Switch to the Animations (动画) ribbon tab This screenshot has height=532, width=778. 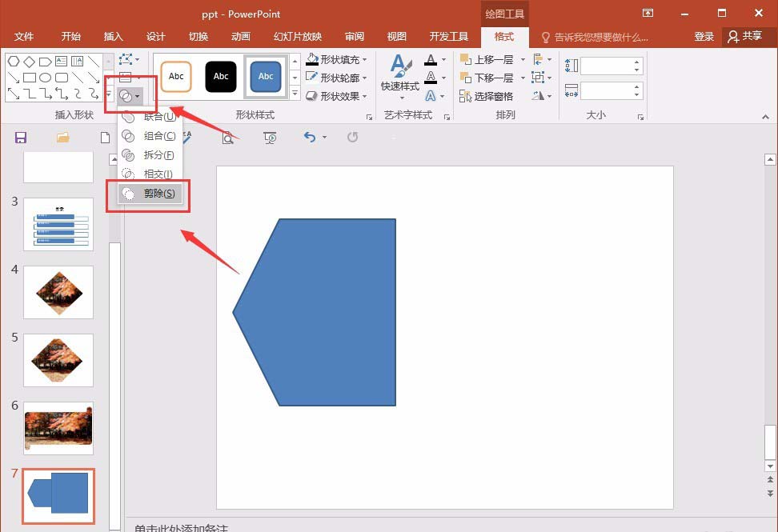[x=240, y=37]
